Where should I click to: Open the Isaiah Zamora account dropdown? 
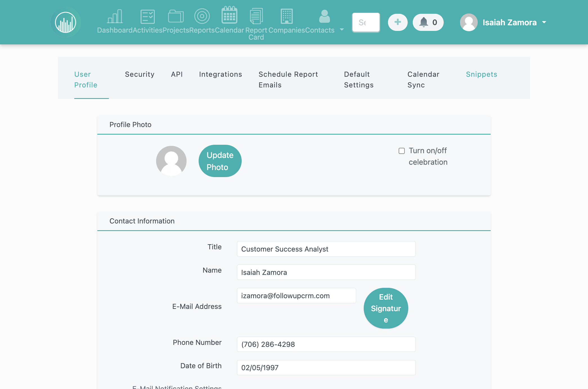tap(515, 22)
